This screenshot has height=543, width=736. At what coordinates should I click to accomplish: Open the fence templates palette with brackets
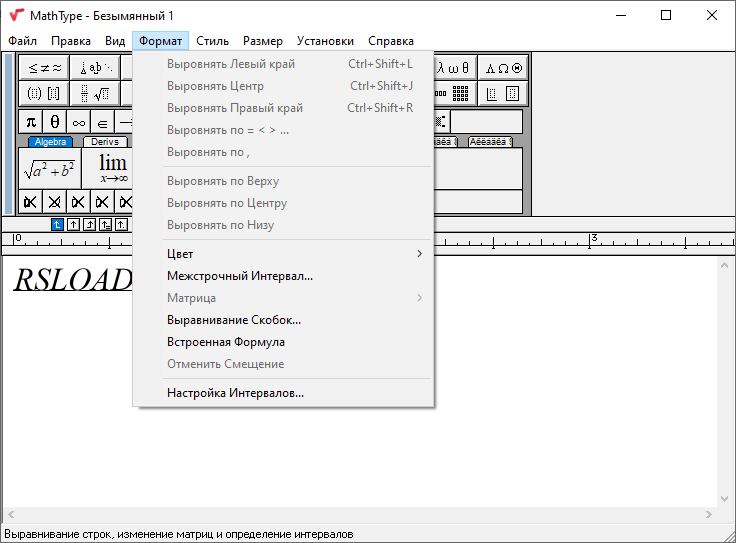coord(44,93)
